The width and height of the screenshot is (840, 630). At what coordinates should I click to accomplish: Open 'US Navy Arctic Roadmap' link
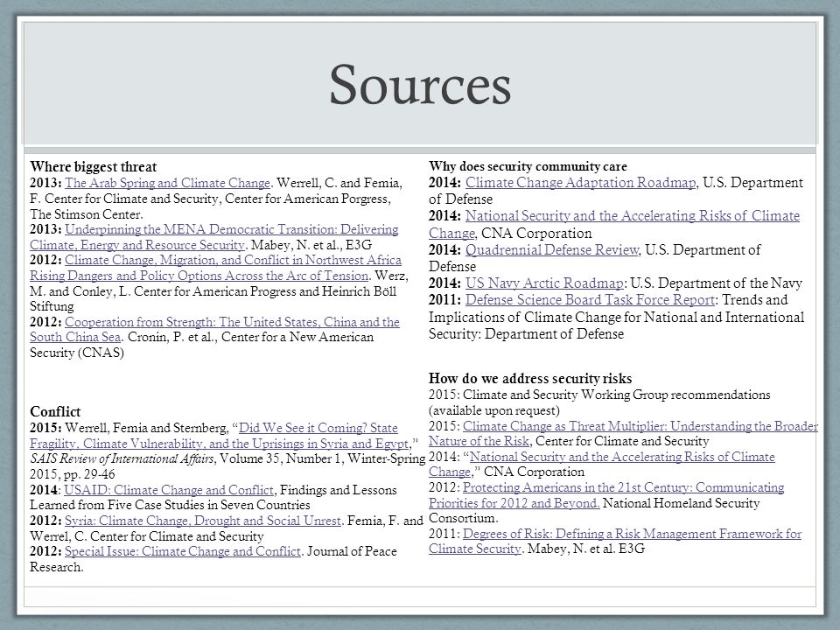click(544, 283)
